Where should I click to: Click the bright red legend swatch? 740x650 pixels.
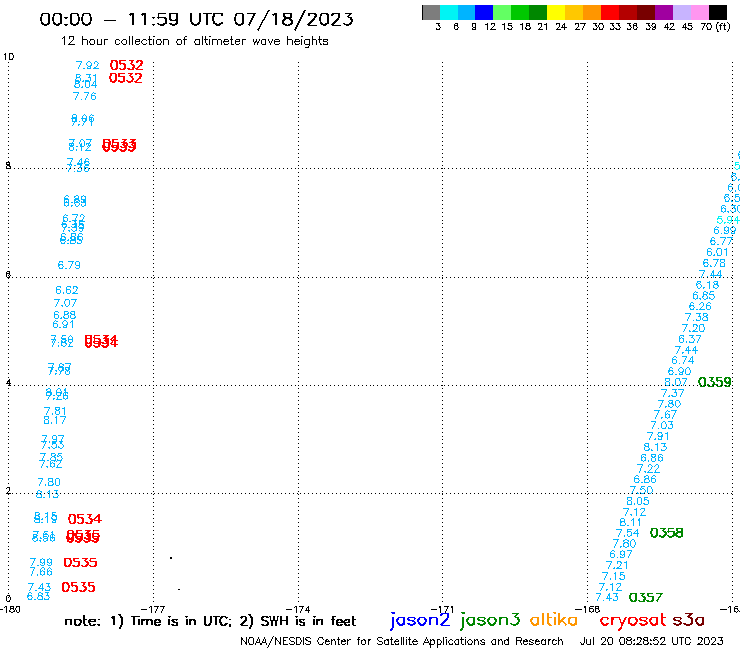(x=610, y=12)
